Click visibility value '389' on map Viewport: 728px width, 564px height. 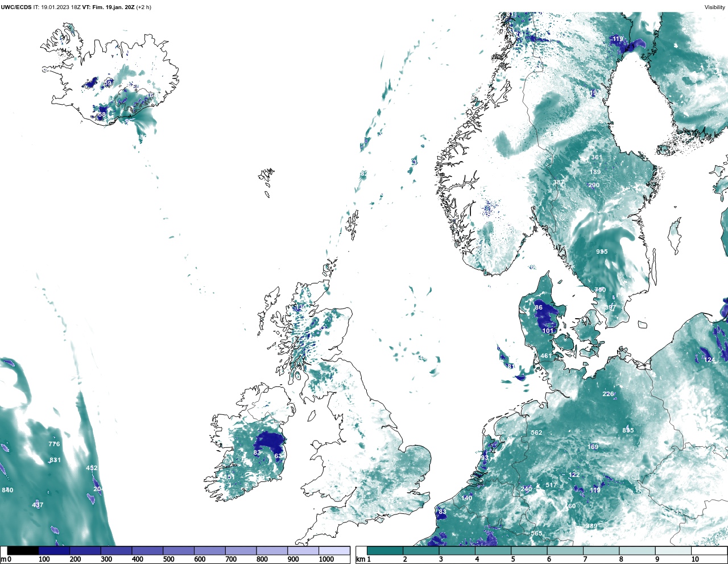tap(591, 526)
